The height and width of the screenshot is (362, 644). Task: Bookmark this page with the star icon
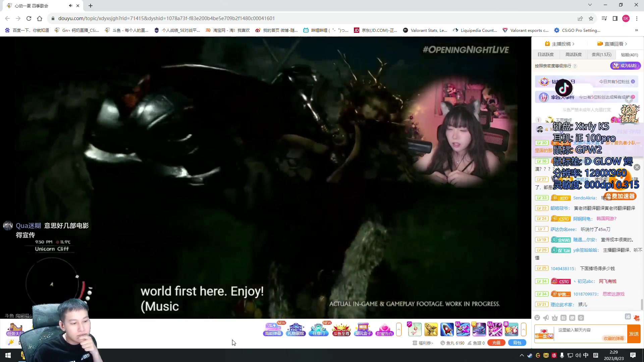click(591, 18)
